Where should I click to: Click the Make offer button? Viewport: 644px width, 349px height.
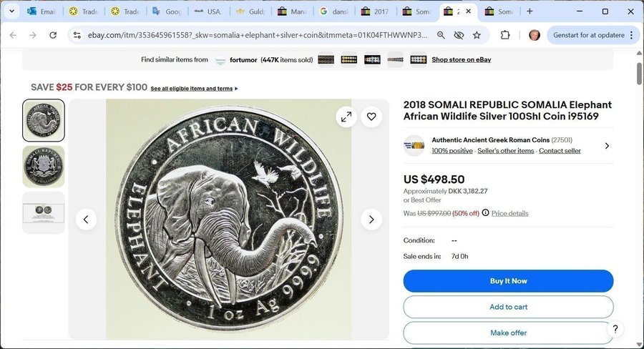(x=508, y=333)
